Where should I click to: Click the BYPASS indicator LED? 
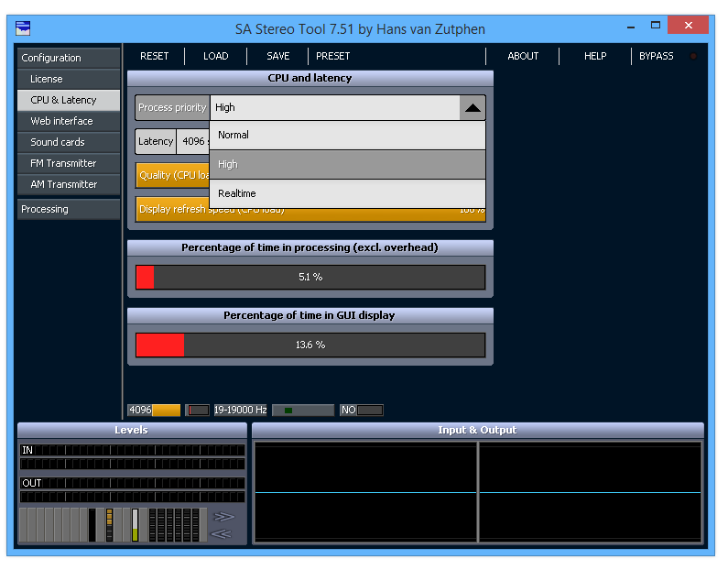coord(693,56)
